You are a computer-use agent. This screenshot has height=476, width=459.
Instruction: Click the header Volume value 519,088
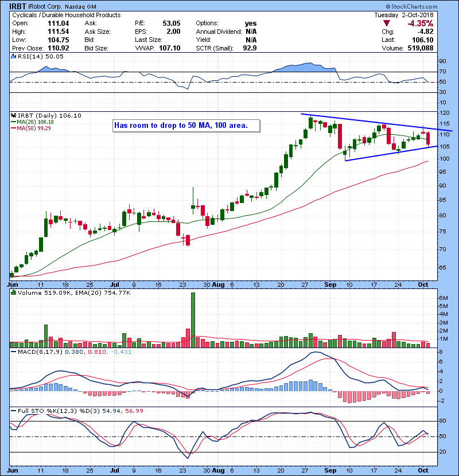(421, 48)
